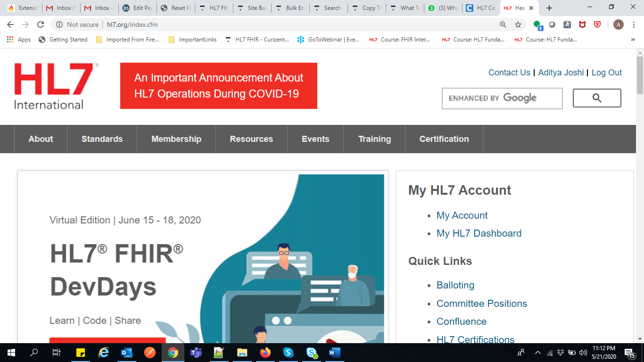The height and width of the screenshot is (362, 644).
Task: Click the Contact Us link
Action: click(x=509, y=73)
